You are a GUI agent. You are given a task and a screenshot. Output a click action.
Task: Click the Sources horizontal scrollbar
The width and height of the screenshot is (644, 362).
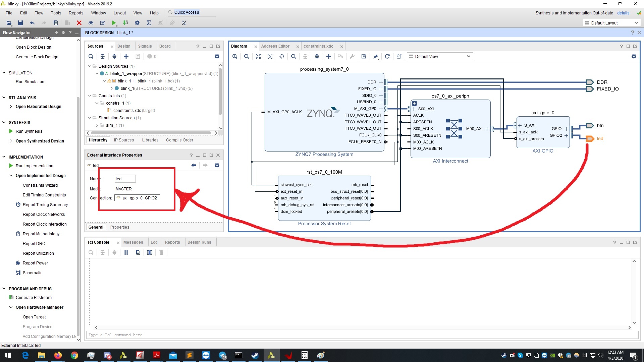tap(151, 133)
